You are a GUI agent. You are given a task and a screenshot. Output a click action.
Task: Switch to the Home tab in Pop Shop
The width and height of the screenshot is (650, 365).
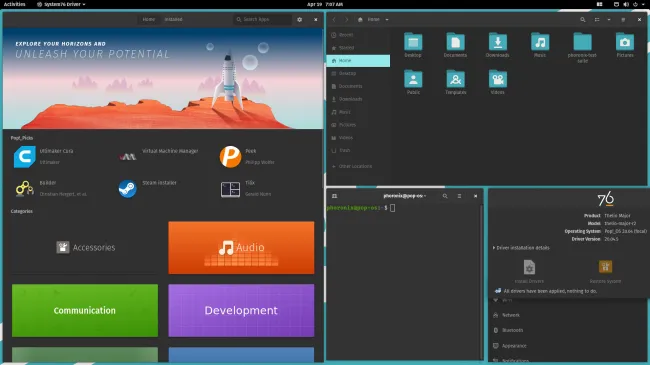149,19
